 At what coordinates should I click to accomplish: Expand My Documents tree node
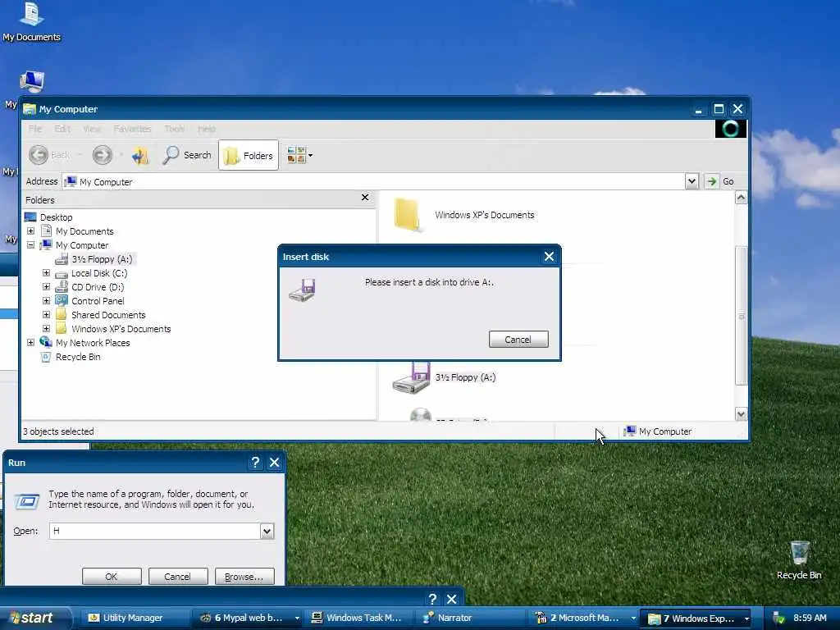coord(30,231)
